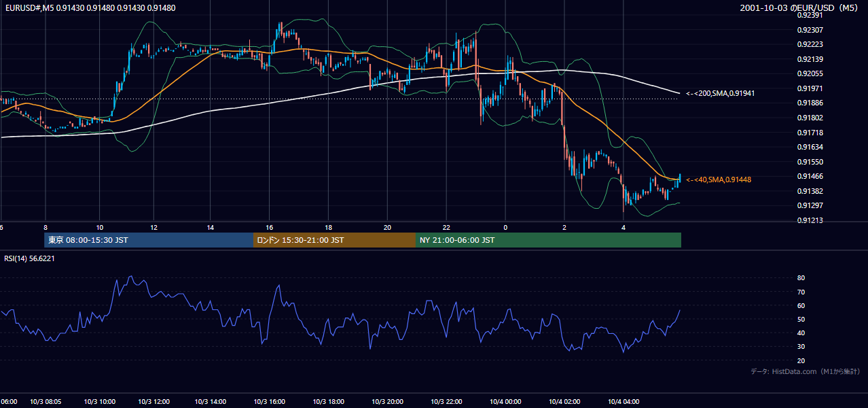
Task: Click the time label 10/3 22:00
Action: pyautogui.click(x=447, y=402)
